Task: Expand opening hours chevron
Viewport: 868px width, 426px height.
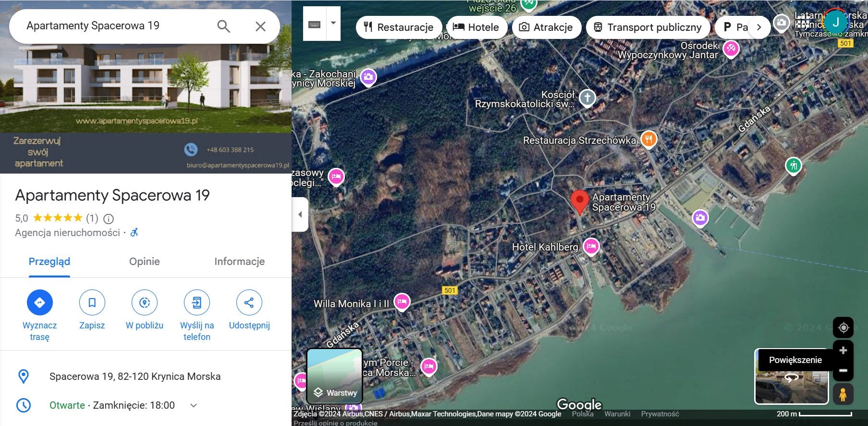Action: (x=194, y=405)
